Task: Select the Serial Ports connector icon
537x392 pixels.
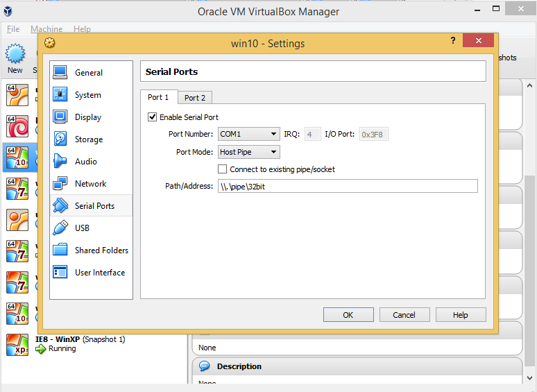Action: (60, 205)
